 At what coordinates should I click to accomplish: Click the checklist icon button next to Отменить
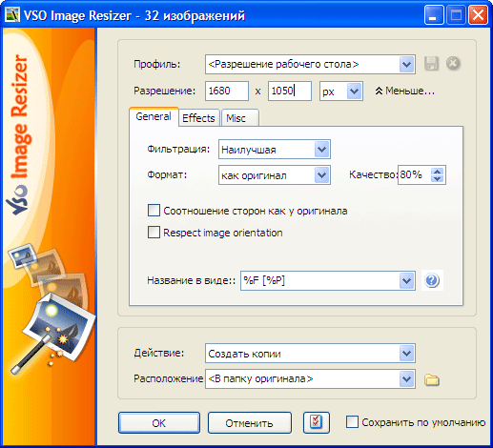click(x=317, y=422)
